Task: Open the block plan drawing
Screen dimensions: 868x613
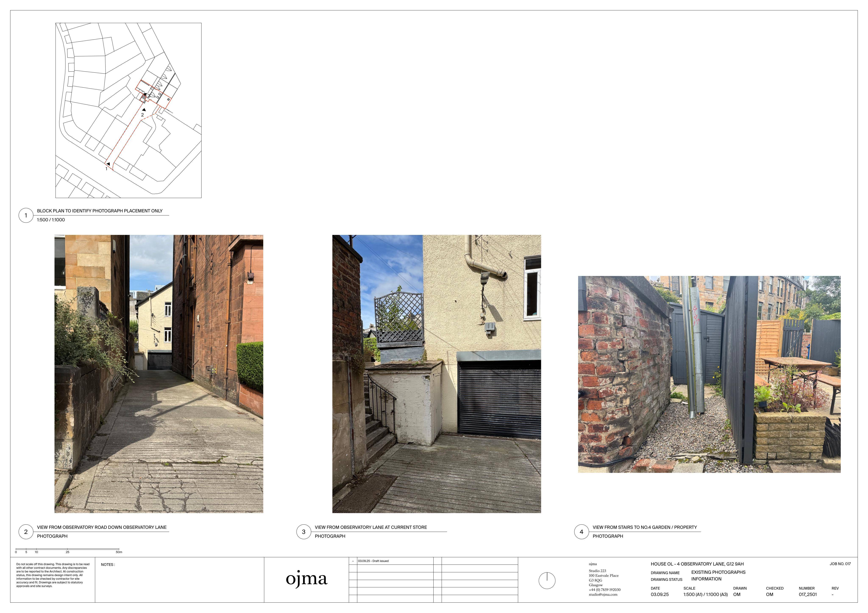Action: tap(129, 110)
